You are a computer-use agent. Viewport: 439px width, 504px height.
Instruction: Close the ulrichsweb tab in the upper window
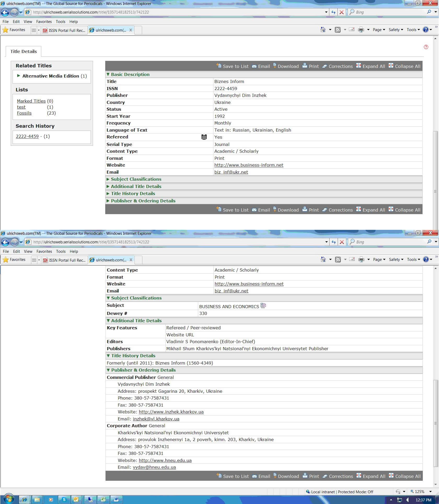[131, 30]
